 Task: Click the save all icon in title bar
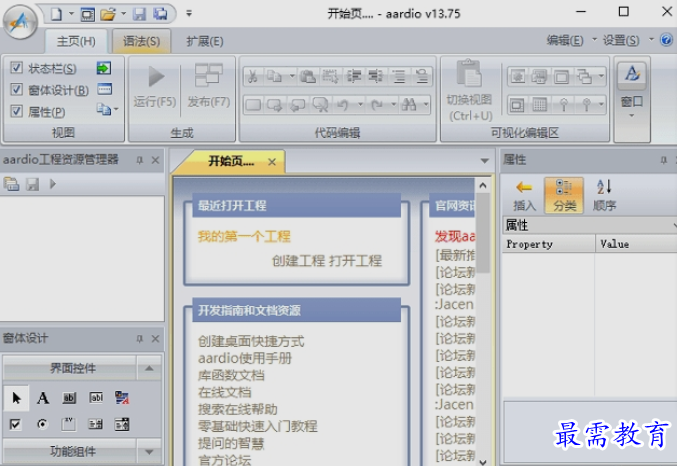point(160,14)
